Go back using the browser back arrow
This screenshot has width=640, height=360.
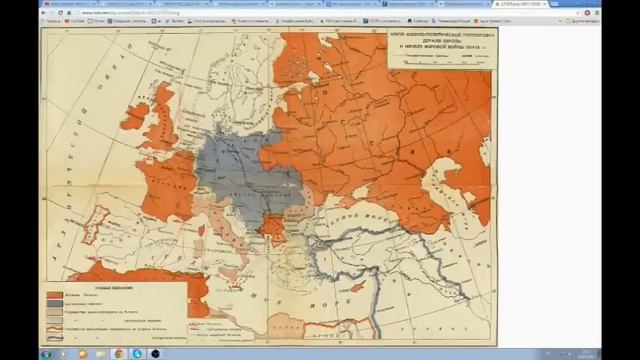[44, 13]
